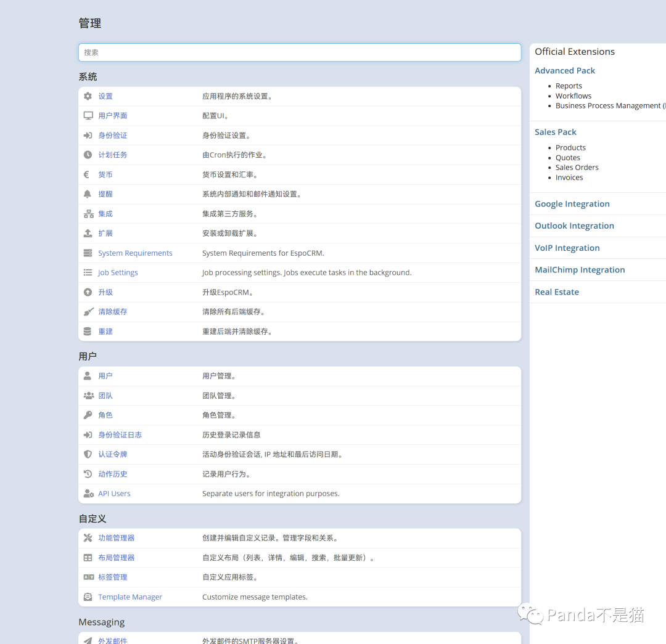Click the up-arrow circle icon beside 升级

[88, 292]
